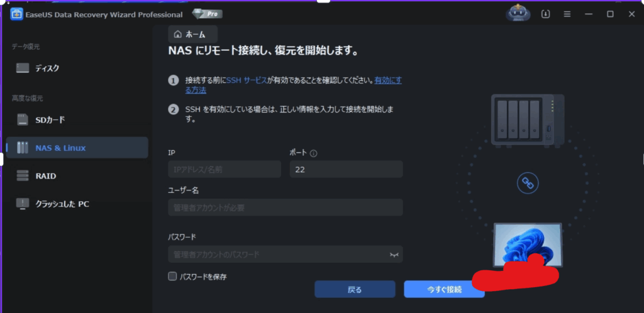Click the SD card icon in sidebar

click(x=23, y=120)
